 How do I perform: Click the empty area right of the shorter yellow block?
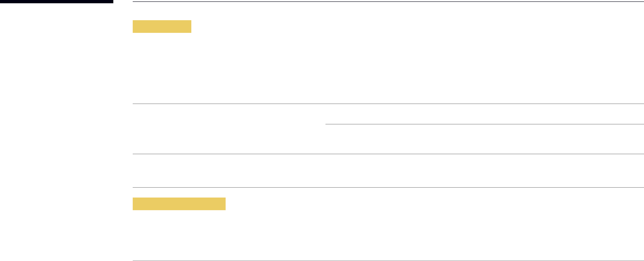coord(418,27)
